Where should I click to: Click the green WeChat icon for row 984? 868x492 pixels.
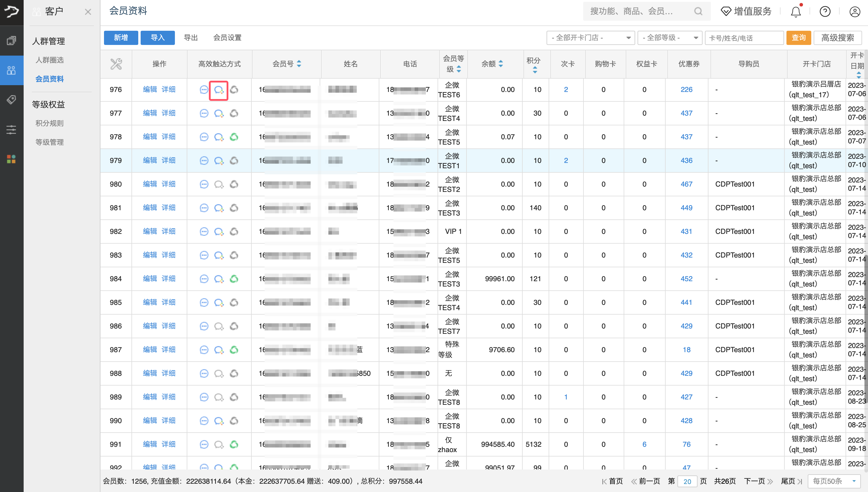234,279
